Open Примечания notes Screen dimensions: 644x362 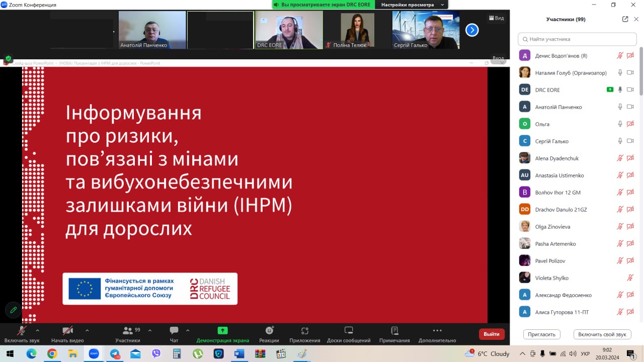[x=394, y=334]
